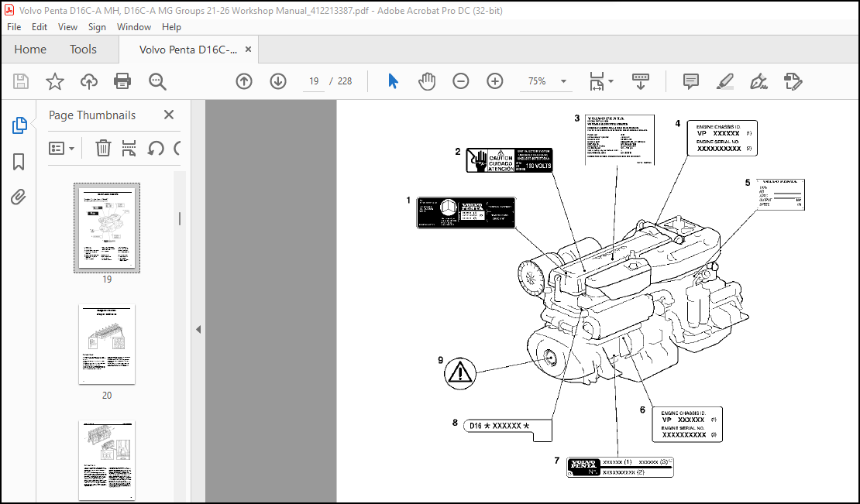
Task: Rotate page counterclockwise icon
Action: (156, 148)
